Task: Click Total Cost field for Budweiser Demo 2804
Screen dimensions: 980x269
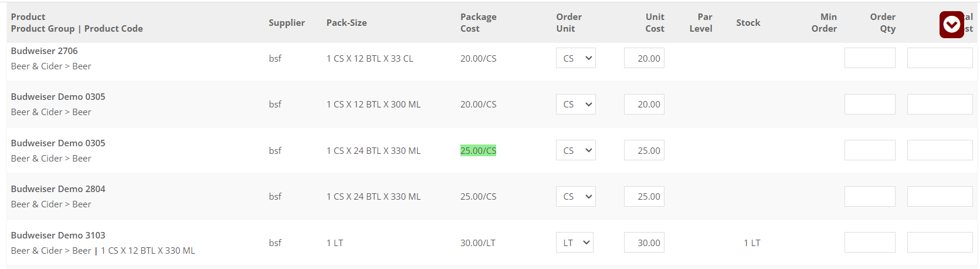Action: pyautogui.click(x=940, y=197)
